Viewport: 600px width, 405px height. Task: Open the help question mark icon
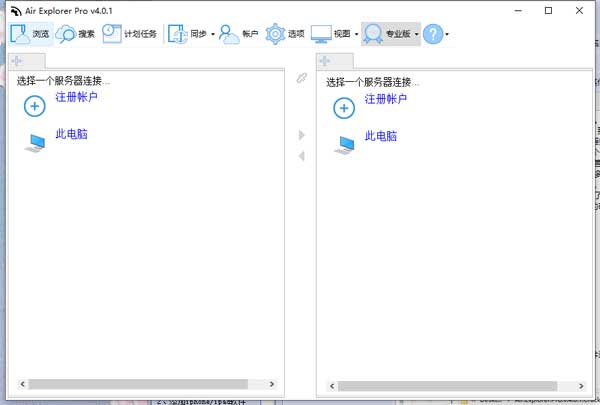(432, 34)
